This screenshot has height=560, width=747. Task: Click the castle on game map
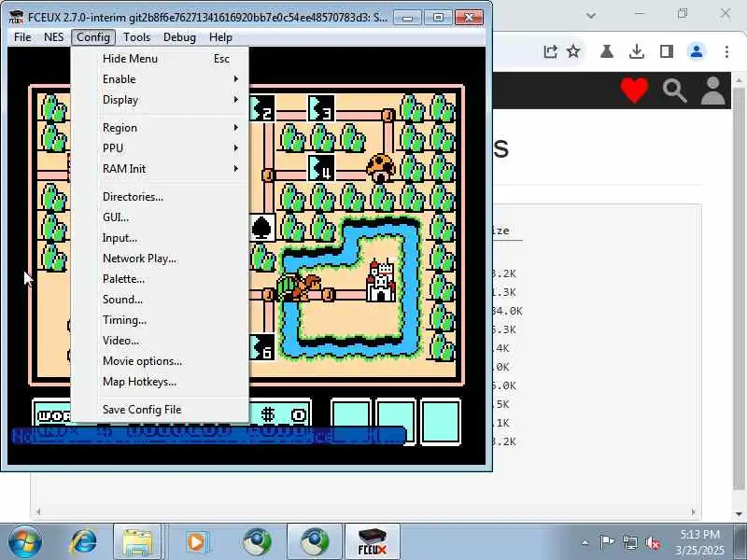click(x=381, y=281)
